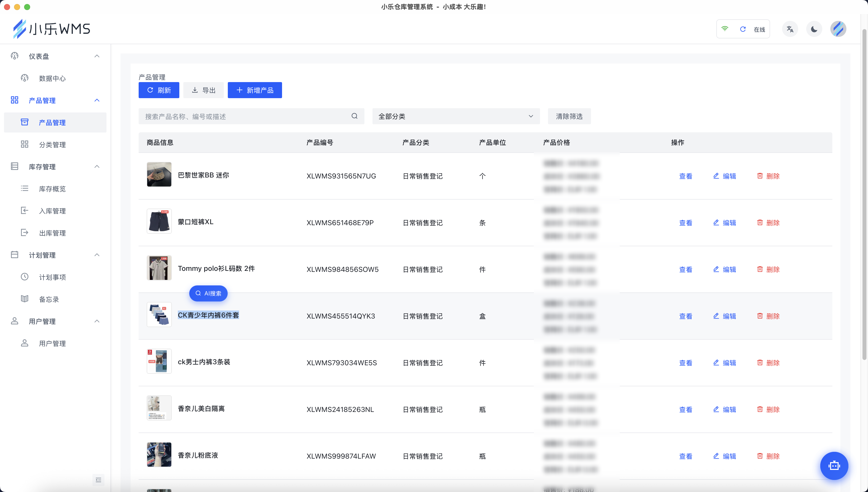
Task: Toggle dark mode with the moon icon
Action: (814, 29)
